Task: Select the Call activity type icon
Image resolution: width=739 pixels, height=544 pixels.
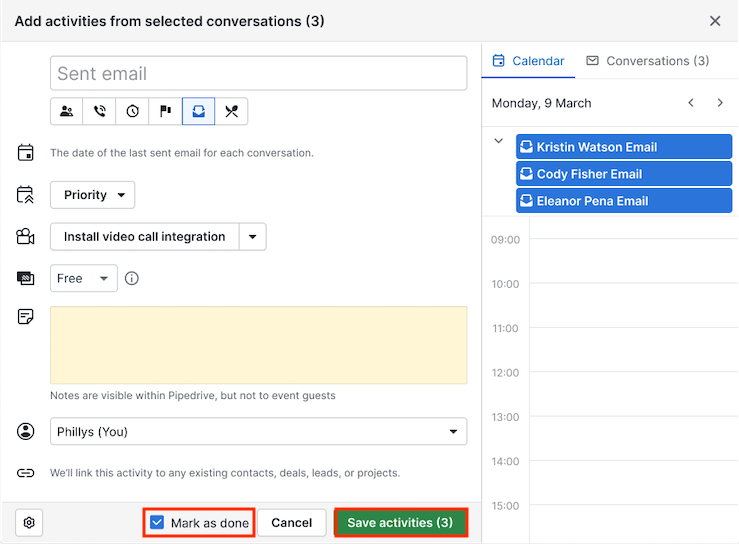Action: click(x=100, y=111)
